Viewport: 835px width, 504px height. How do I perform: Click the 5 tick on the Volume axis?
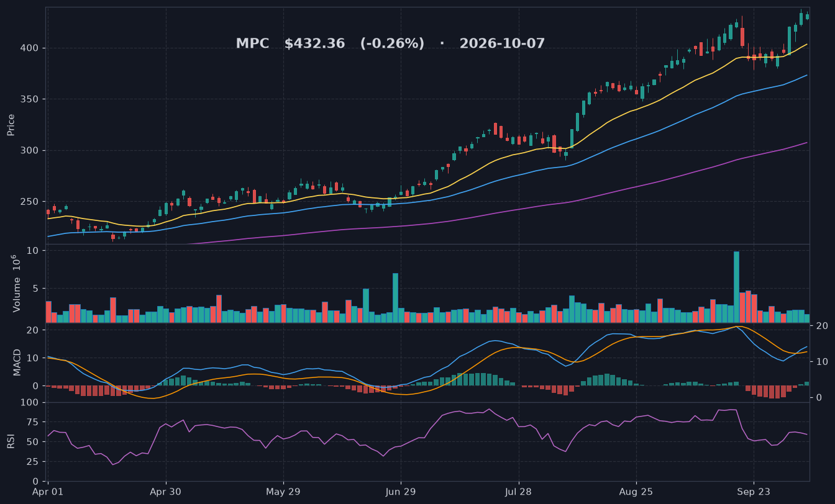point(37,289)
